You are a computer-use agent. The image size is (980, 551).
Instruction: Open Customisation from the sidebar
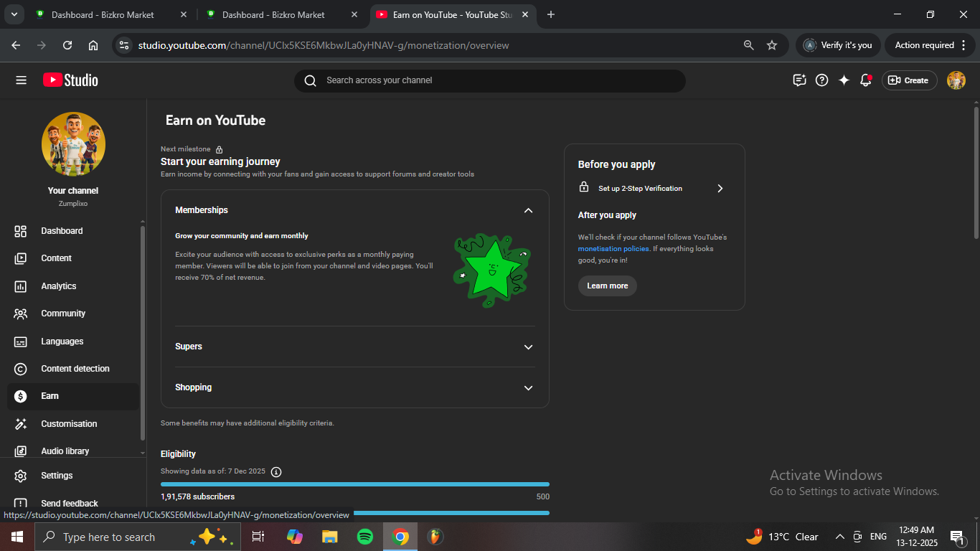pyautogui.click(x=69, y=424)
